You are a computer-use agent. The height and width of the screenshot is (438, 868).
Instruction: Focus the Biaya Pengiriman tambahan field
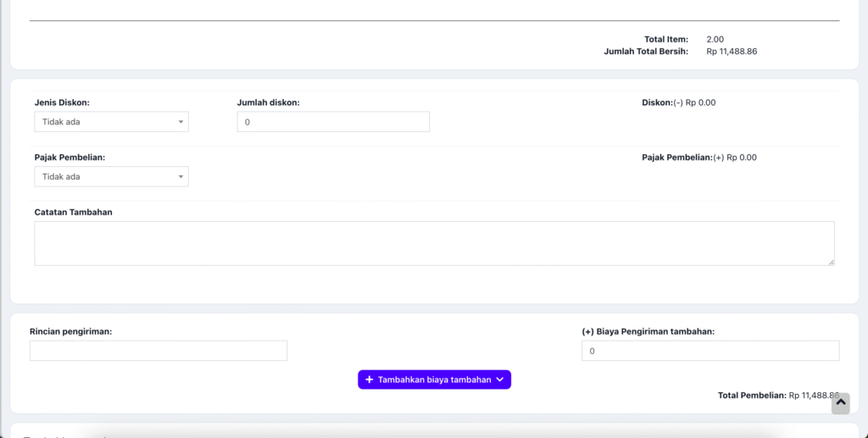click(x=710, y=351)
